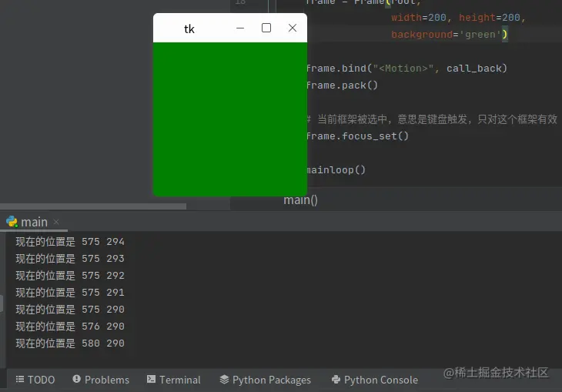This screenshot has height=392, width=562.
Task: Click width=200 in the code
Action: tap(419, 18)
